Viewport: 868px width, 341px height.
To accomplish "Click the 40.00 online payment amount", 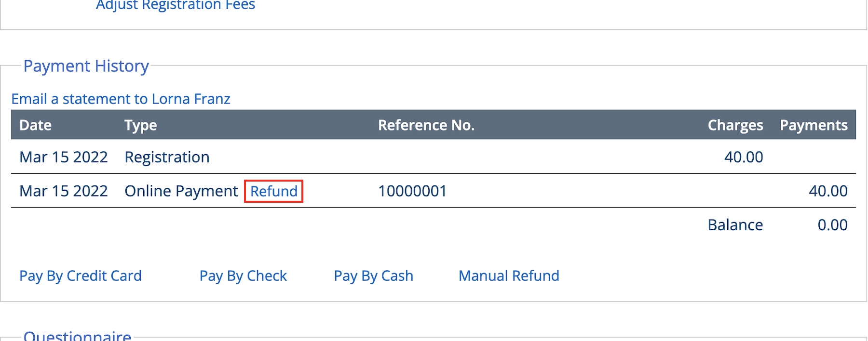I will tap(828, 191).
